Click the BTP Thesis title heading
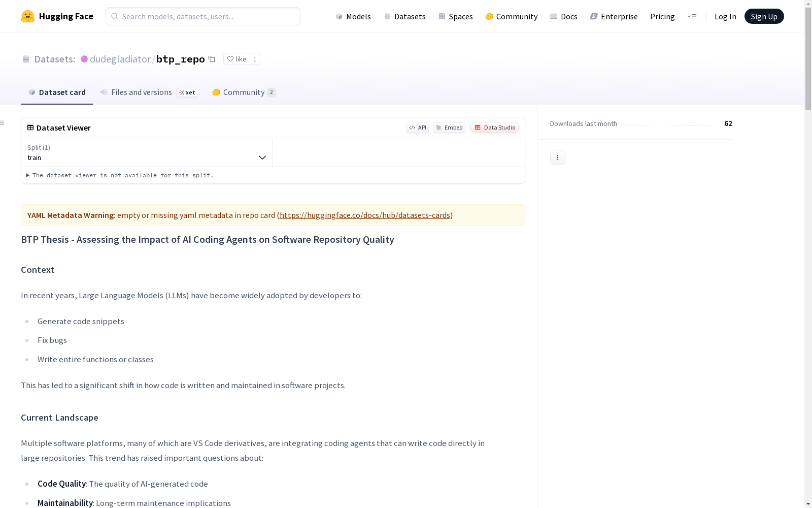812x508 pixels. [208, 239]
